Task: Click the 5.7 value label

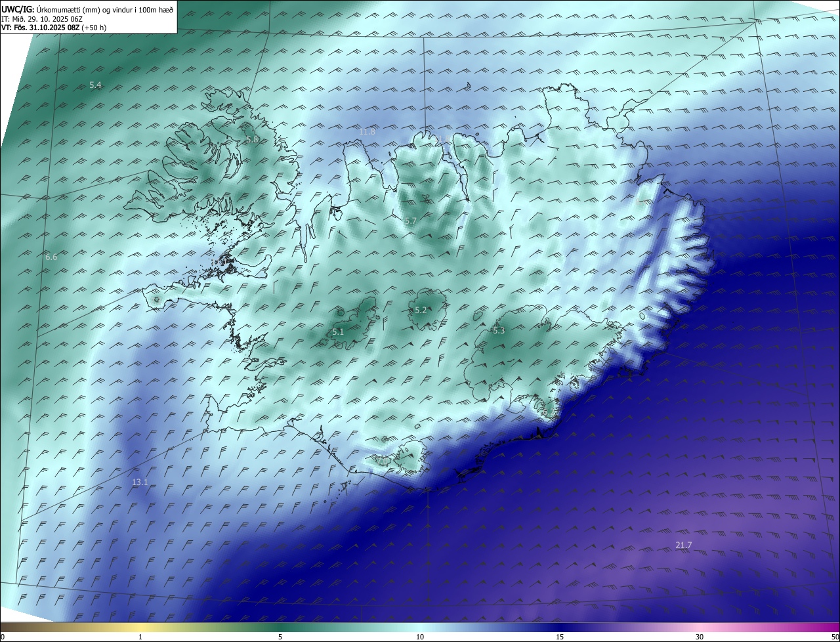Action: point(410,222)
